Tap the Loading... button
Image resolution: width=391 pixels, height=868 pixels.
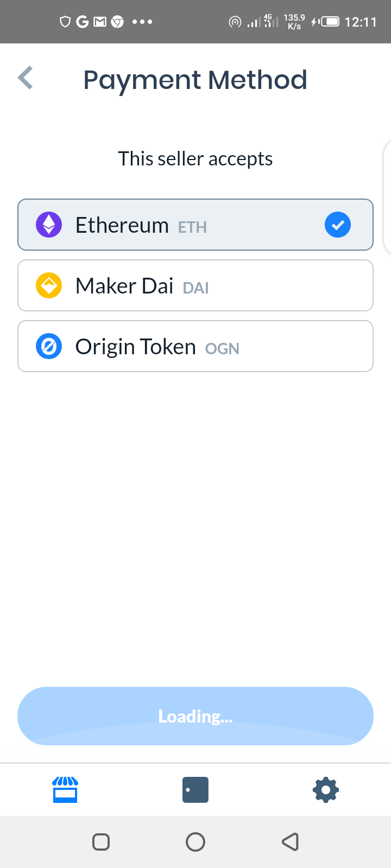click(x=195, y=716)
